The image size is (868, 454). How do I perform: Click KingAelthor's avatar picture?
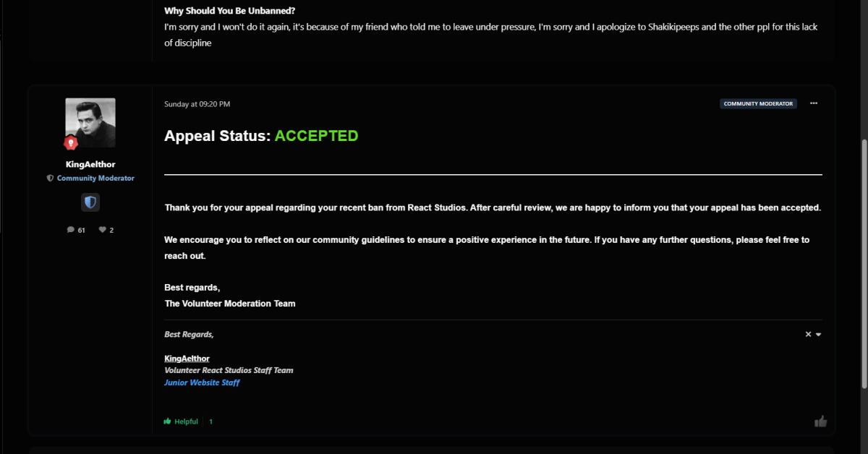point(90,123)
